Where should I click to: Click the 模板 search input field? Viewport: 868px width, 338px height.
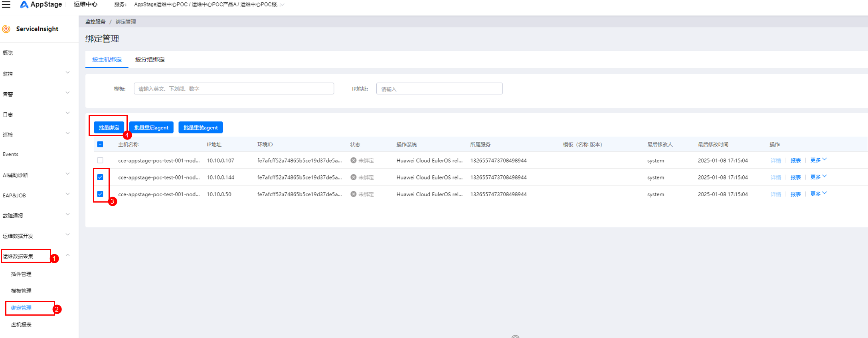(233, 89)
